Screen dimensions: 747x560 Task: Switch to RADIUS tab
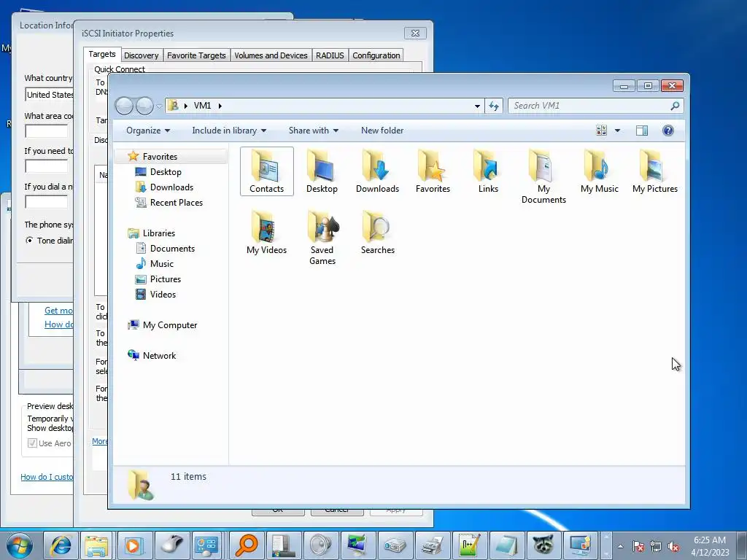(x=330, y=55)
